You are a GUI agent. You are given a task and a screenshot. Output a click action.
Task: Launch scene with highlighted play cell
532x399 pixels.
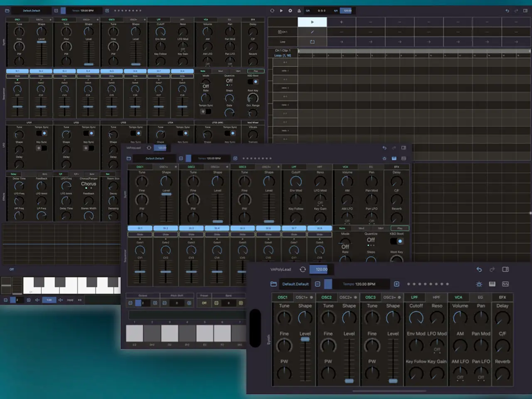click(312, 22)
